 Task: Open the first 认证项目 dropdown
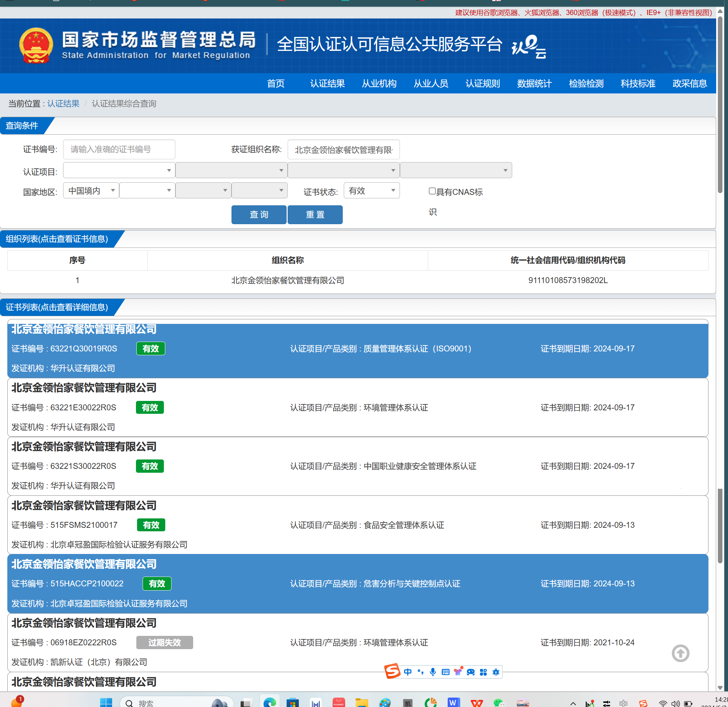pyautogui.click(x=119, y=170)
